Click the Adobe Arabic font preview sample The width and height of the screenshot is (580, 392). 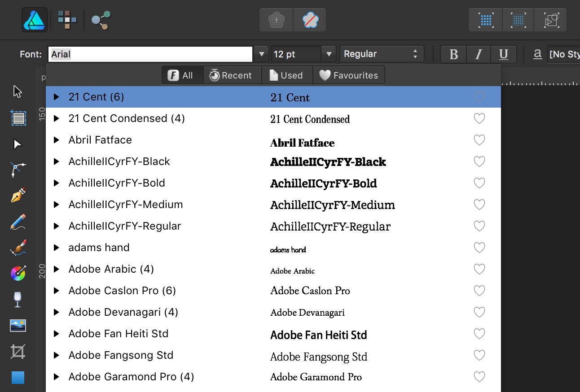293,271
